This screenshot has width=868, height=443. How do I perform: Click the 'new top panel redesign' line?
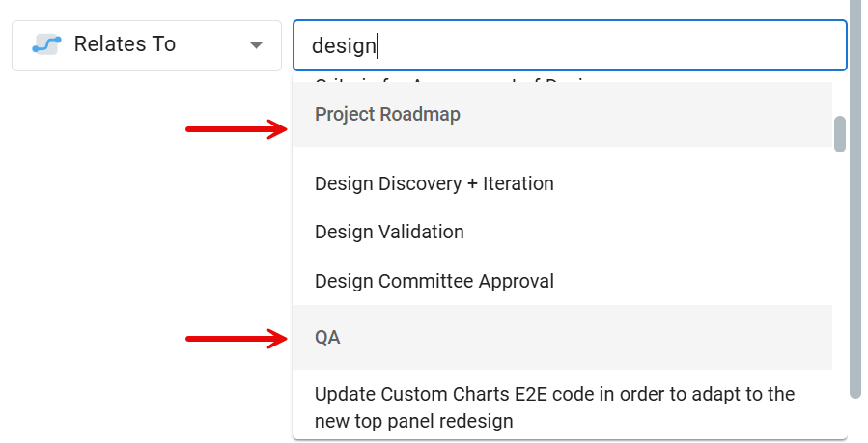coord(413,421)
